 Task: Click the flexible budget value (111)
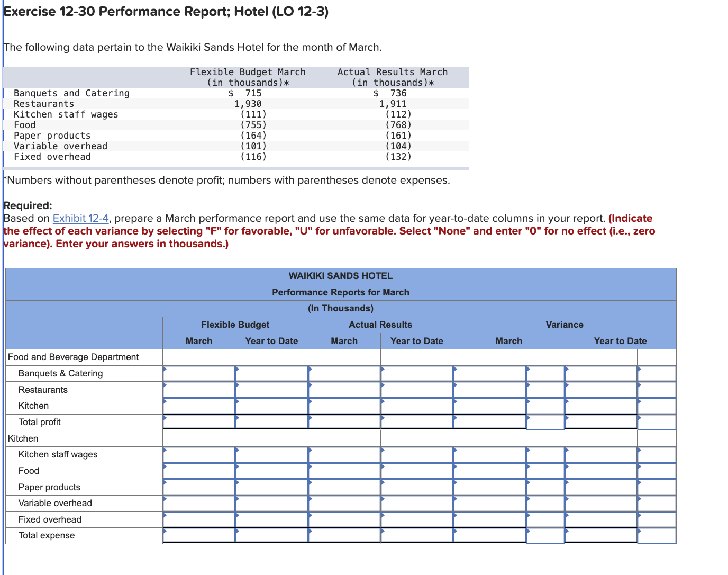(x=253, y=114)
